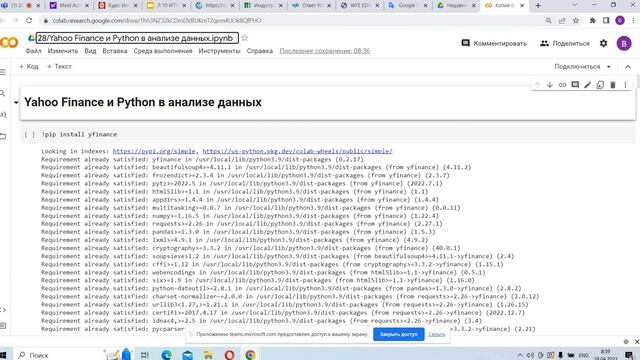
Task: Open Chrome three-dot menu
Action: tap(633, 20)
